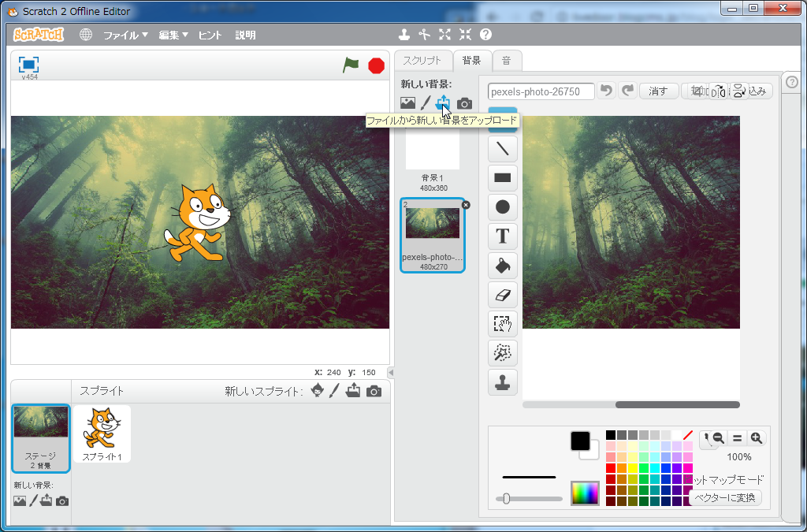Click the paint editor horizontal scrollbar
Image resolution: width=807 pixels, height=532 pixels.
677,405
